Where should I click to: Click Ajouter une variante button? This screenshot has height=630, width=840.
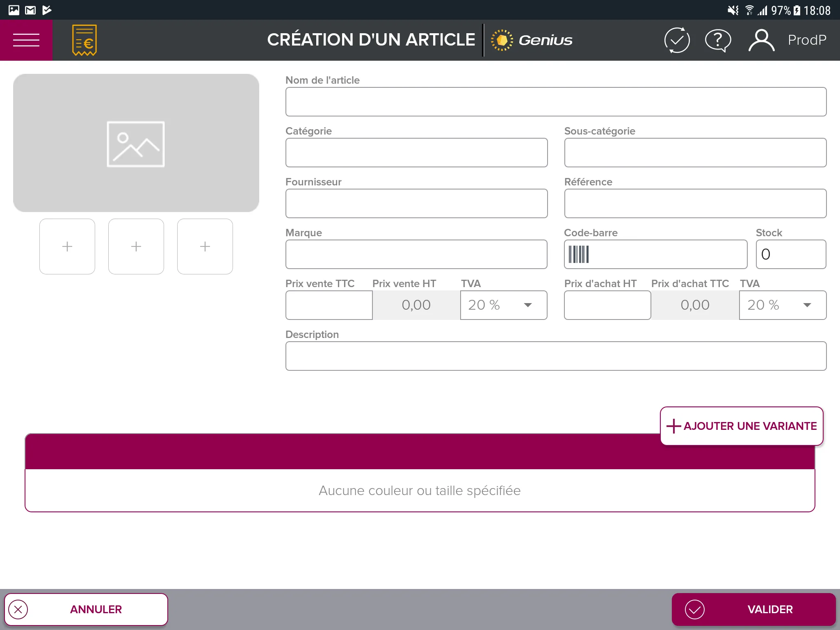tap(742, 426)
